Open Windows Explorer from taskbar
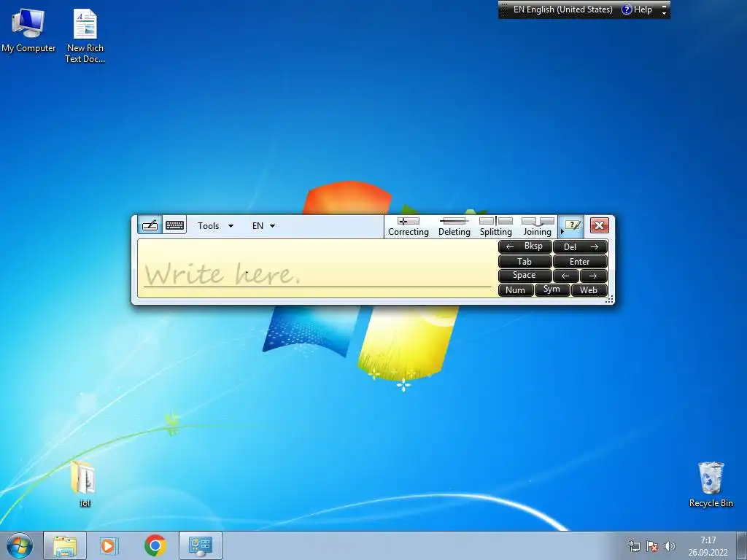The height and width of the screenshot is (560, 747). tap(65, 545)
